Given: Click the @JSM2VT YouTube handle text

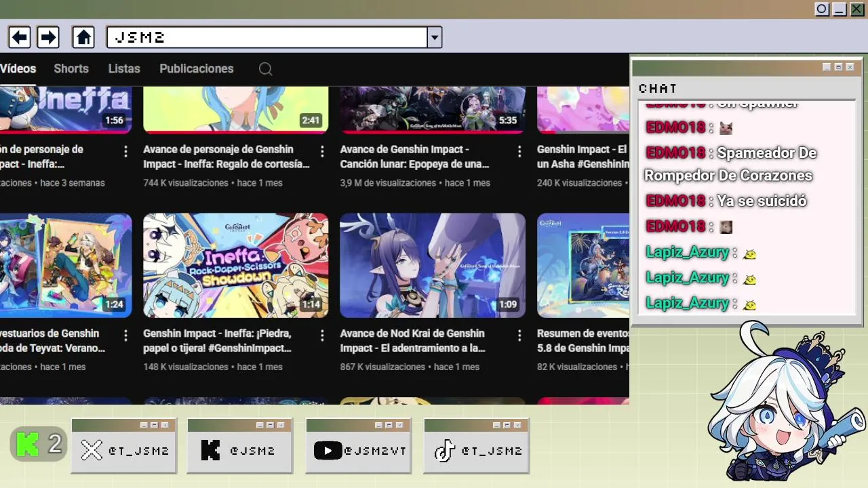Looking at the screenshot, I should point(374,451).
